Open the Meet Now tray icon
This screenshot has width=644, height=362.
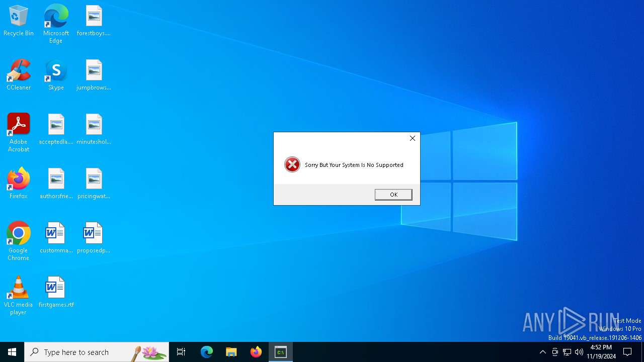pyautogui.click(x=555, y=352)
